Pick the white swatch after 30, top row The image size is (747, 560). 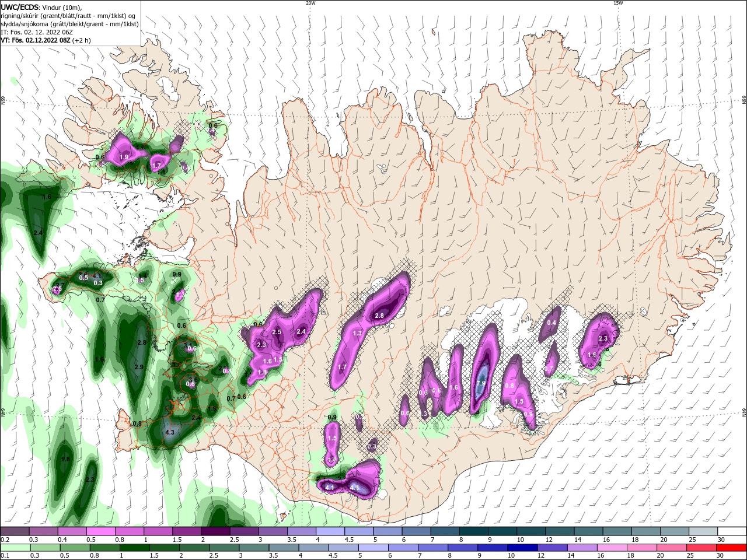point(731,531)
